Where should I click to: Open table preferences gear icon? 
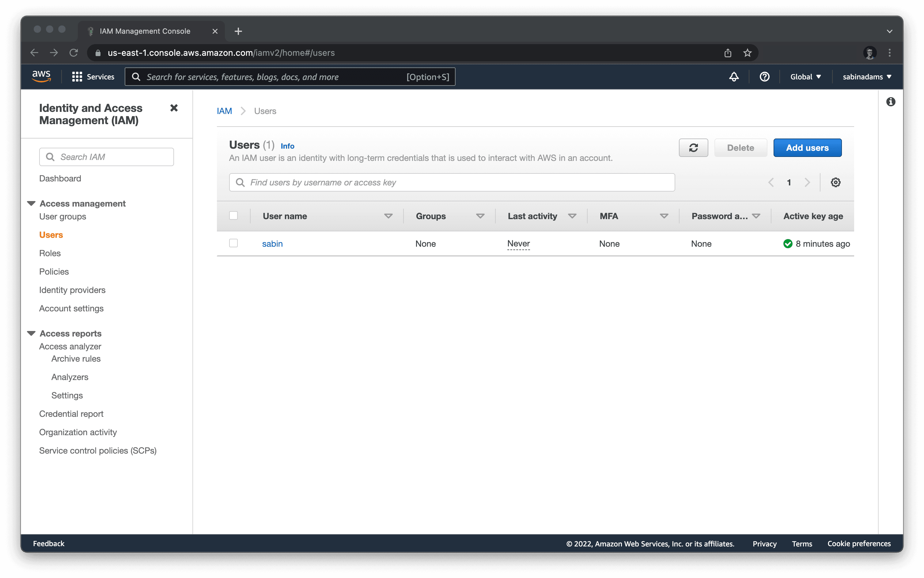835,182
